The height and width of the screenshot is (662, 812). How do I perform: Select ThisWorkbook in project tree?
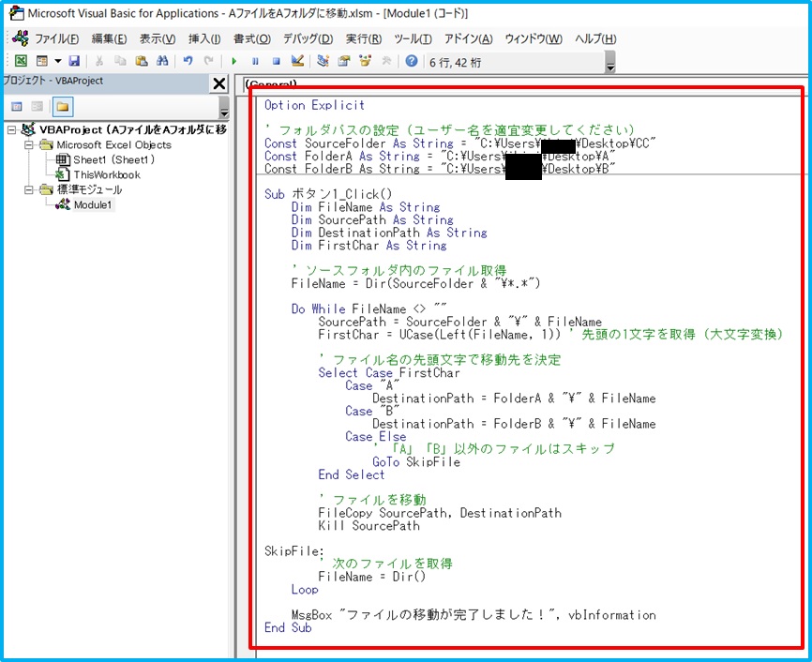[107, 174]
